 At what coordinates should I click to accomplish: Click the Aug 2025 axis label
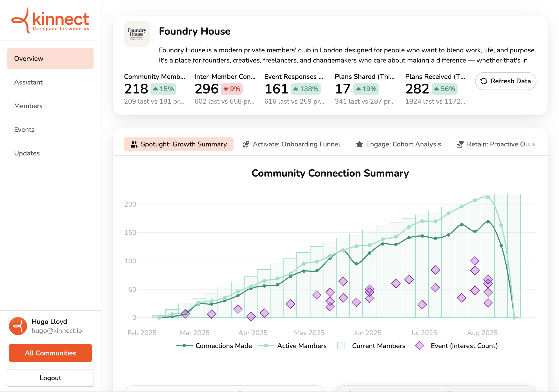click(482, 333)
